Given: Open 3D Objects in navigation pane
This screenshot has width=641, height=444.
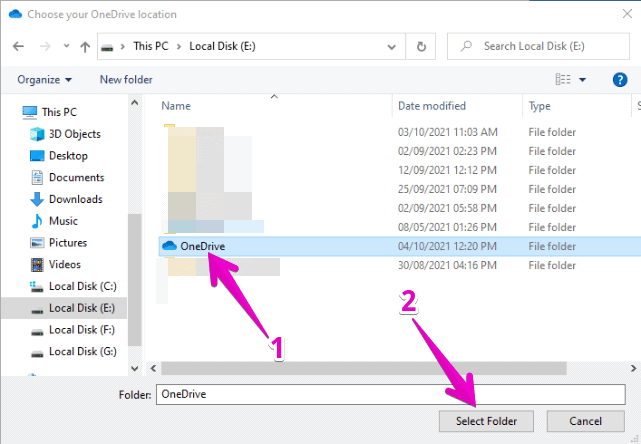Looking at the screenshot, I should pyautogui.click(x=74, y=134).
